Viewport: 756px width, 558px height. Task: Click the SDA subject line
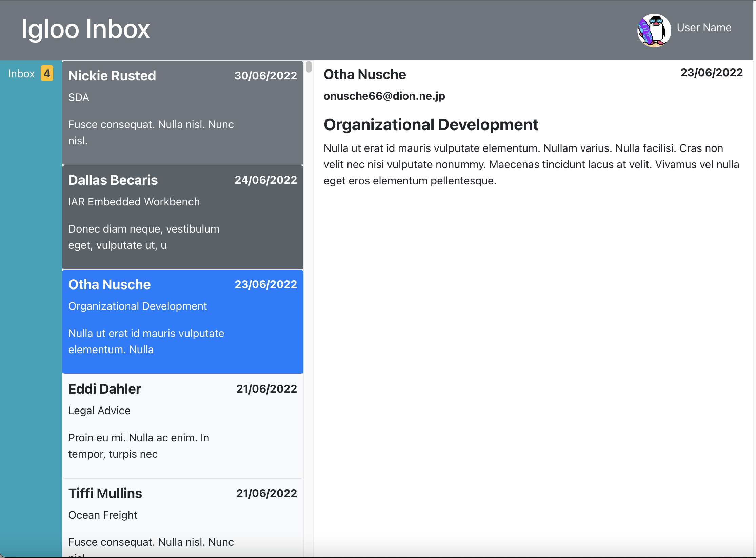[x=79, y=97]
